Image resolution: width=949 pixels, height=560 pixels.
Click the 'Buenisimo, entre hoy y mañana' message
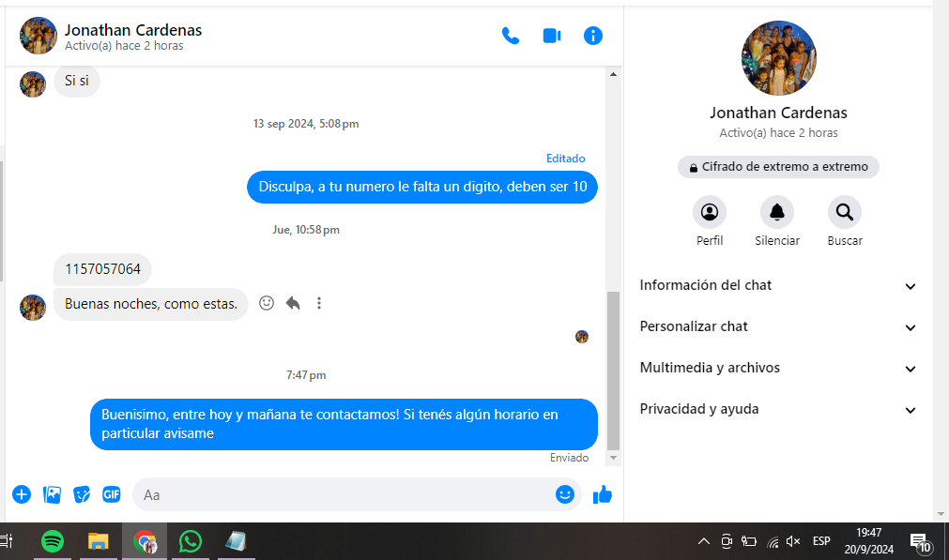click(344, 424)
